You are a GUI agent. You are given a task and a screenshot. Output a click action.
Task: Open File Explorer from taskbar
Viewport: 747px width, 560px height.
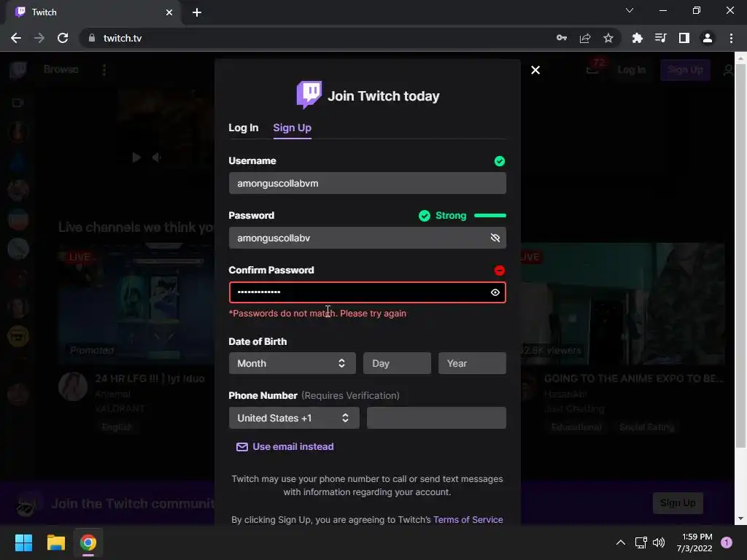click(x=55, y=542)
